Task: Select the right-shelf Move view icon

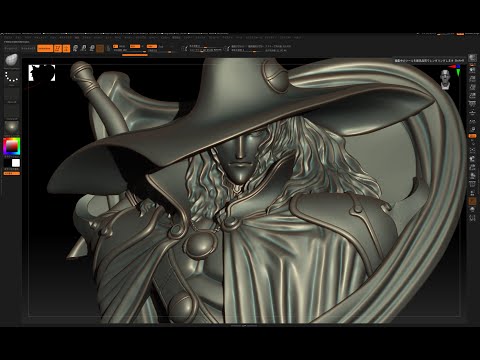Action: (472, 159)
